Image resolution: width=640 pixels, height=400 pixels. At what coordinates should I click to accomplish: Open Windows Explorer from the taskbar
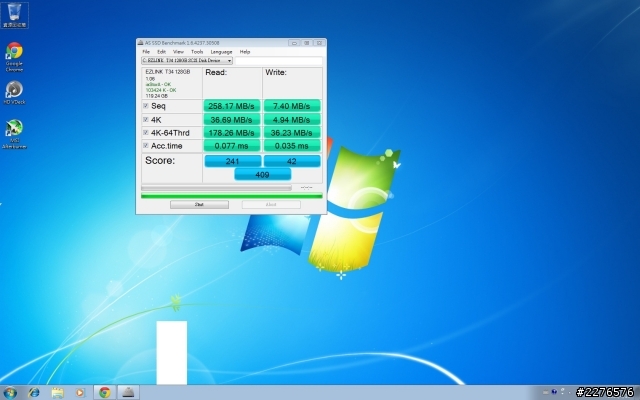(x=57, y=393)
